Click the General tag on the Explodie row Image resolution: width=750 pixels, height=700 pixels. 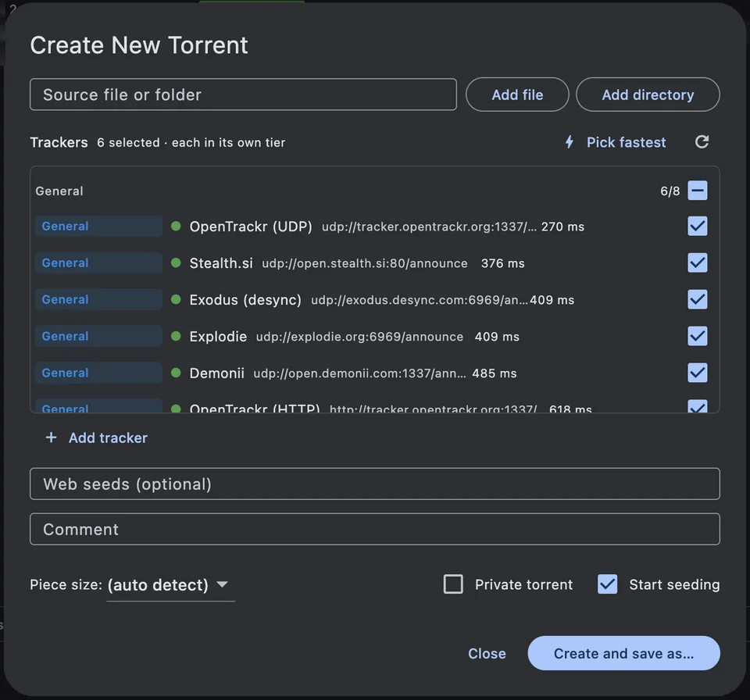coord(98,336)
